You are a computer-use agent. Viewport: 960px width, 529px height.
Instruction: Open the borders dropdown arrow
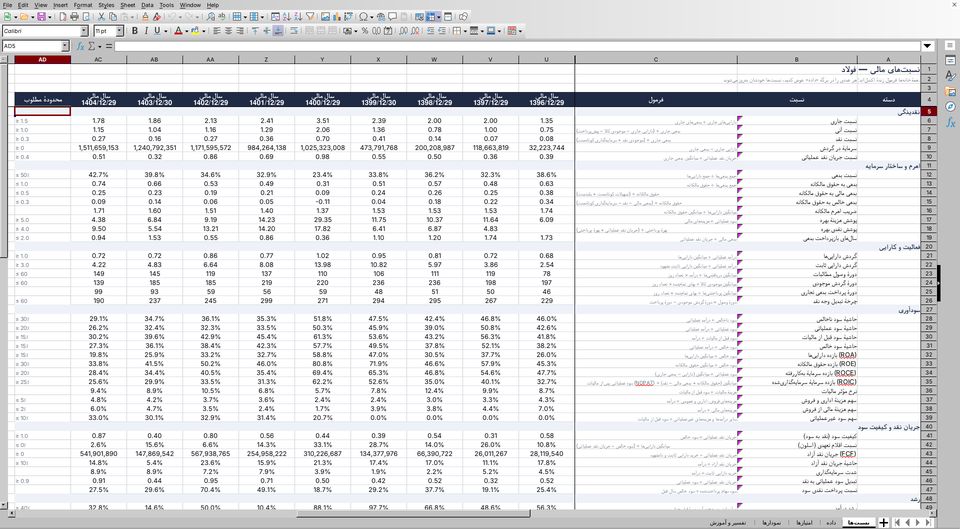point(465,31)
